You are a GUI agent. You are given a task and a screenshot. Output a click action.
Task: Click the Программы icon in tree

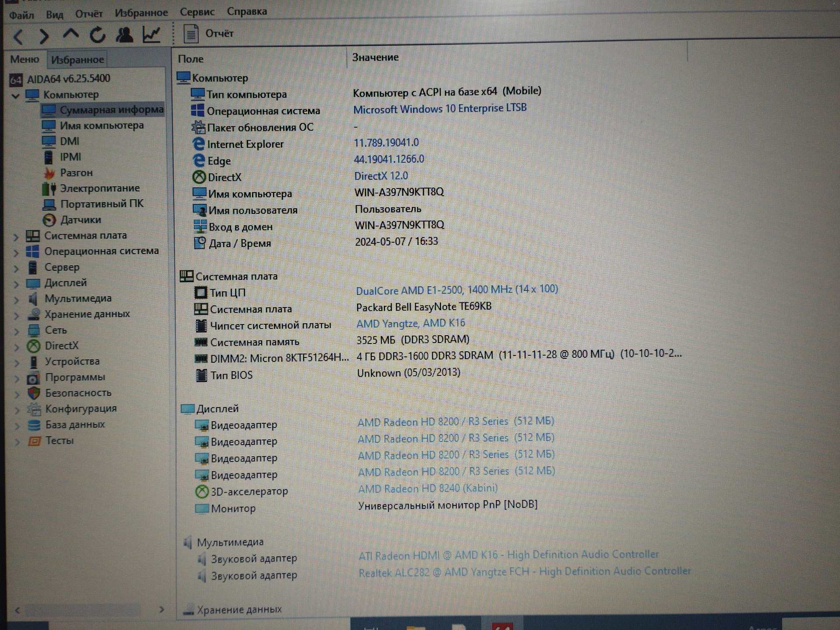click(x=33, y=378)
